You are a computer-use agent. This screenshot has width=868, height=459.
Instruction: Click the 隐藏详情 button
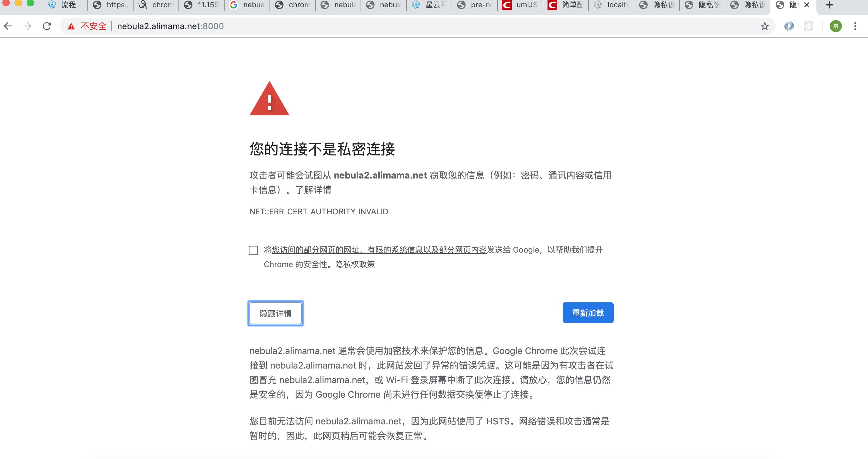(x=275, y=313)
